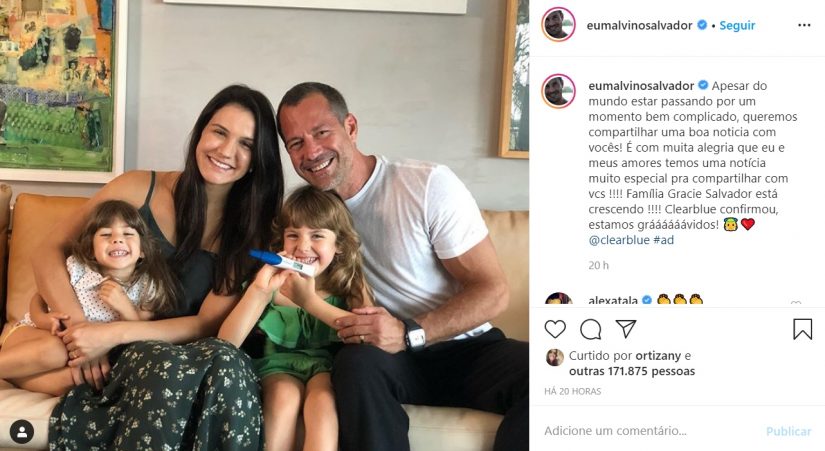
Task: Show tagged people icon on photo
Action: click(x=22, y=432)
